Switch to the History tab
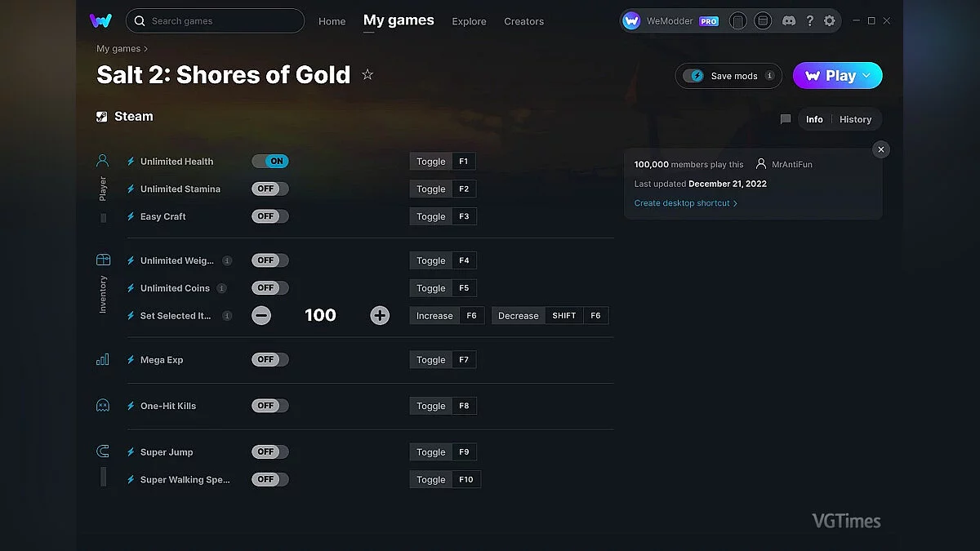Screen dimensions: 980x551 855,118
